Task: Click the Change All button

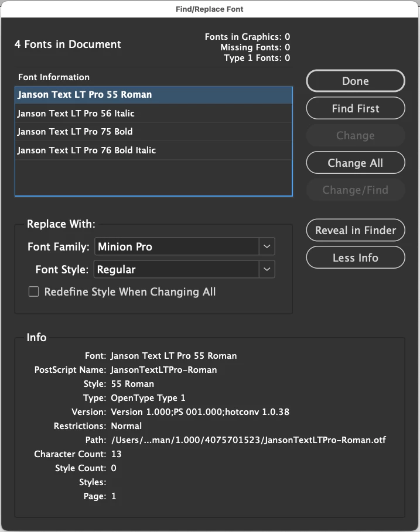Action: pyautogui.click(x=356, y=163)
